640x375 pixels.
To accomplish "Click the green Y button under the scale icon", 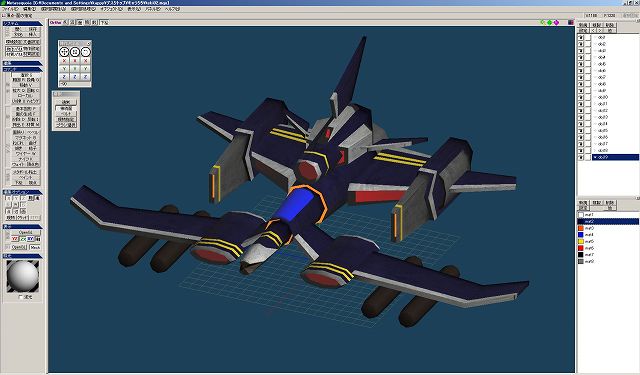I will coord(75,69).
